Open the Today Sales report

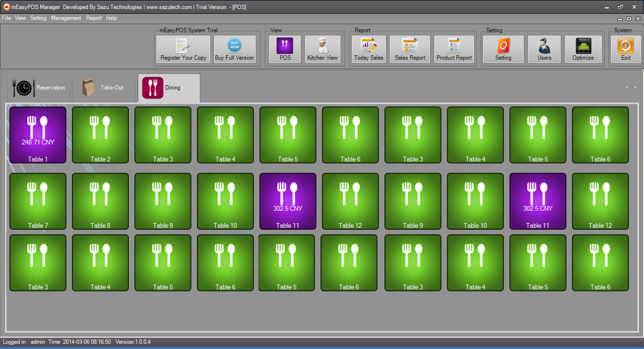368,49
